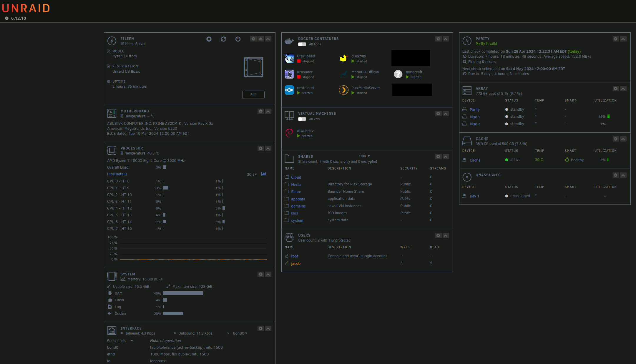Viewport: 636px width, 364px height.
Task: Open the SMB shares protocol dropdown
Action: [x=364, y=156]
